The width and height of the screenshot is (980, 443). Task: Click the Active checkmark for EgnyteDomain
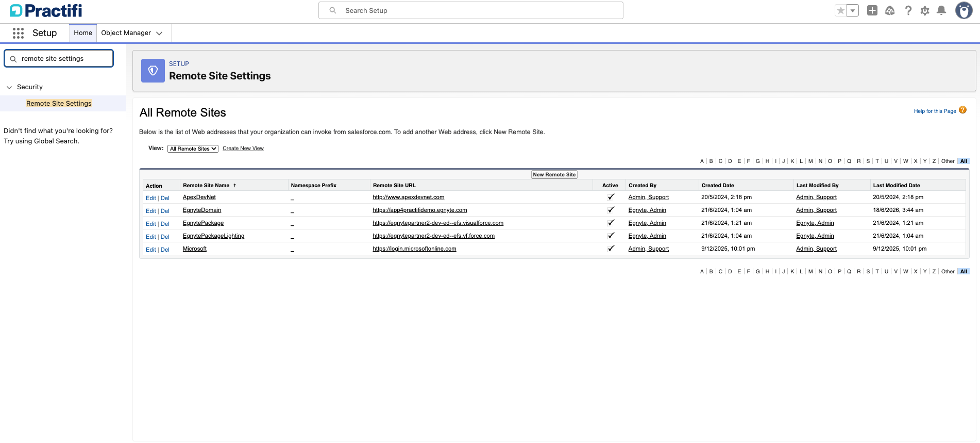click(611, 210)
